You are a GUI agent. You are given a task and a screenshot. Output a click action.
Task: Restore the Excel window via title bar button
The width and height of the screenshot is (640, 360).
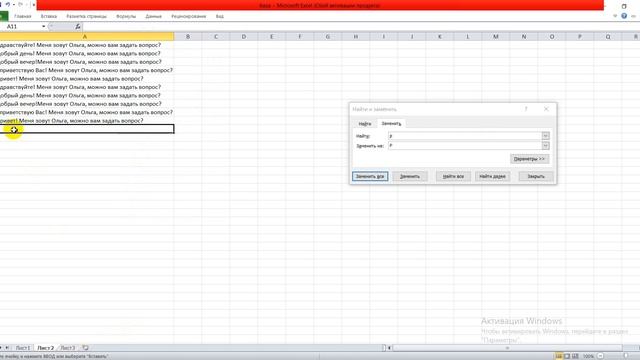624,6
